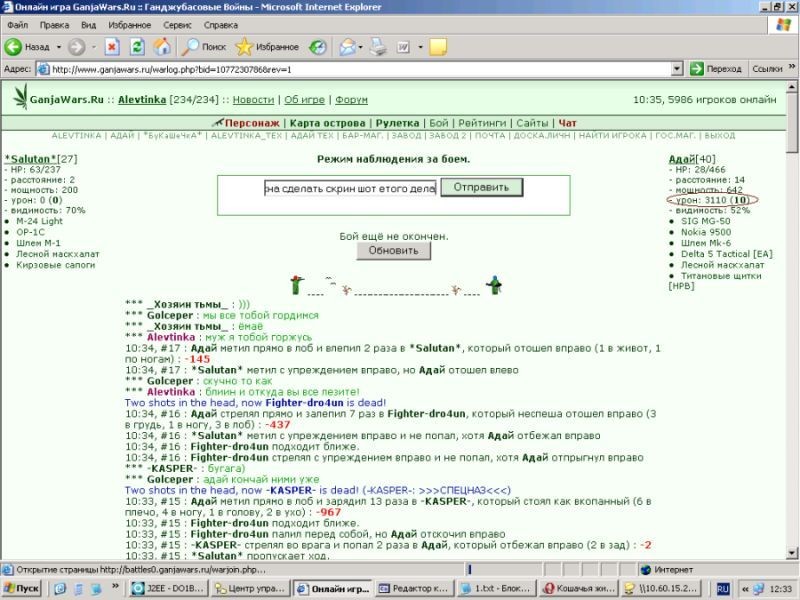Expand the address bar dropdown
The width and height of the screenshot is (800, 600).
tap(677, 69)
